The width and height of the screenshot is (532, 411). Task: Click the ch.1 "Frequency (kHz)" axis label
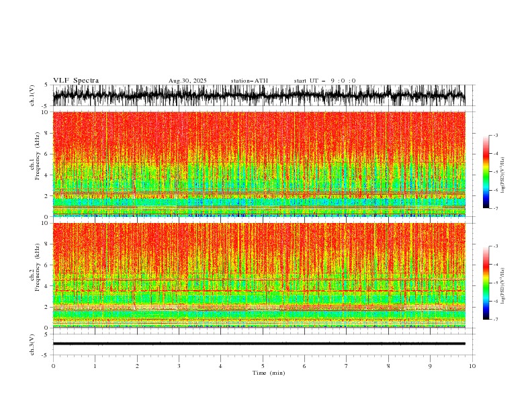coord(38,156)
